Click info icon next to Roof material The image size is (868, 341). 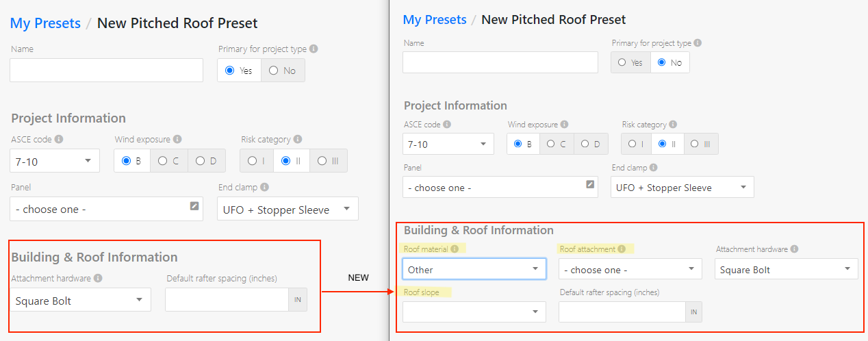455,249
